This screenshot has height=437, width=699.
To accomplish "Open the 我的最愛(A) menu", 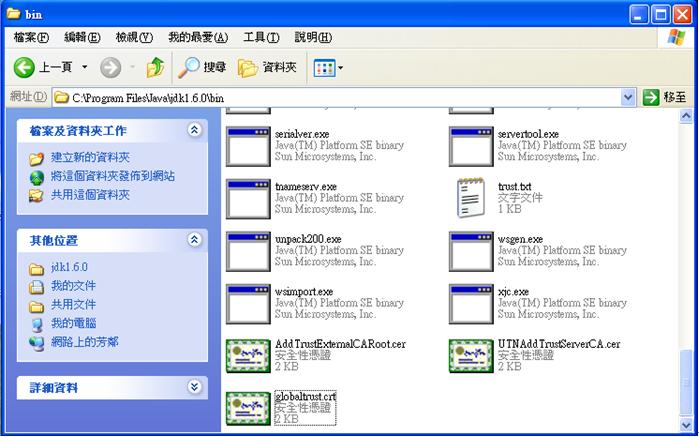I will (198, 37).
